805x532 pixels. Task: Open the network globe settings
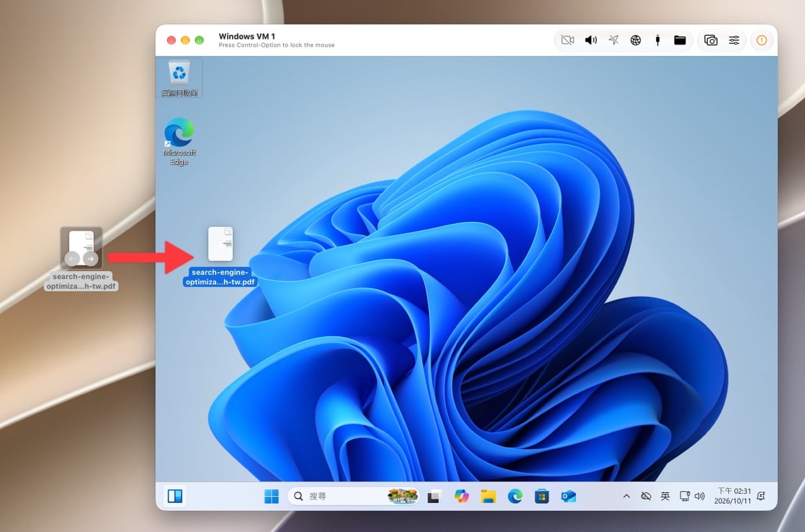[x=636, y=40]
